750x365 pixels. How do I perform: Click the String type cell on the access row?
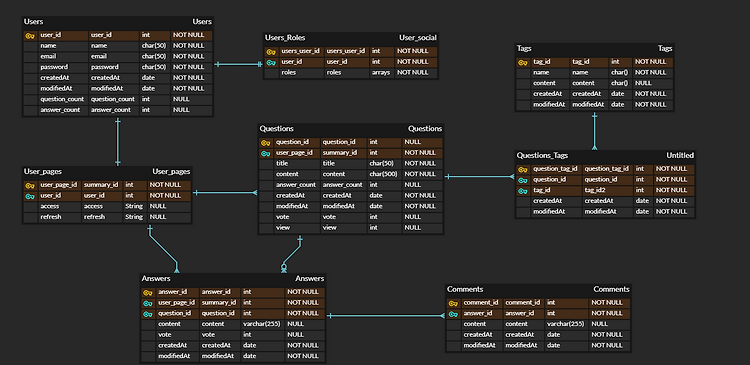coord(134,206)
